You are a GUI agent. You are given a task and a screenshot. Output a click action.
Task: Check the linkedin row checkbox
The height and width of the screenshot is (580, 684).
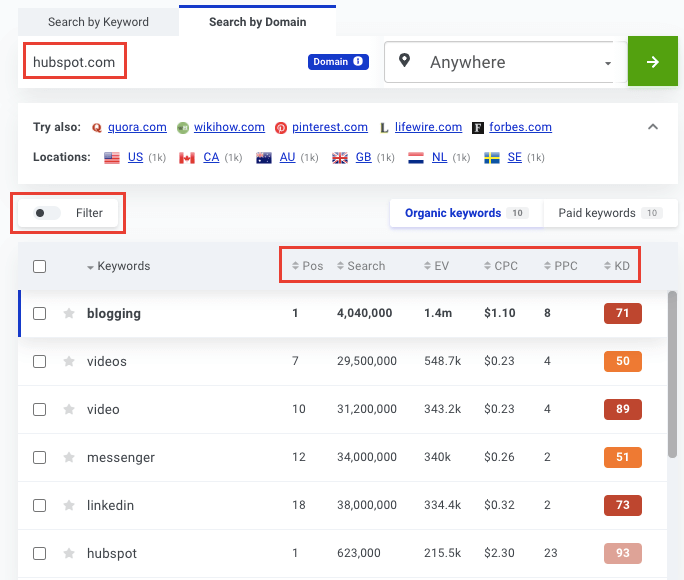pos(40,505)
